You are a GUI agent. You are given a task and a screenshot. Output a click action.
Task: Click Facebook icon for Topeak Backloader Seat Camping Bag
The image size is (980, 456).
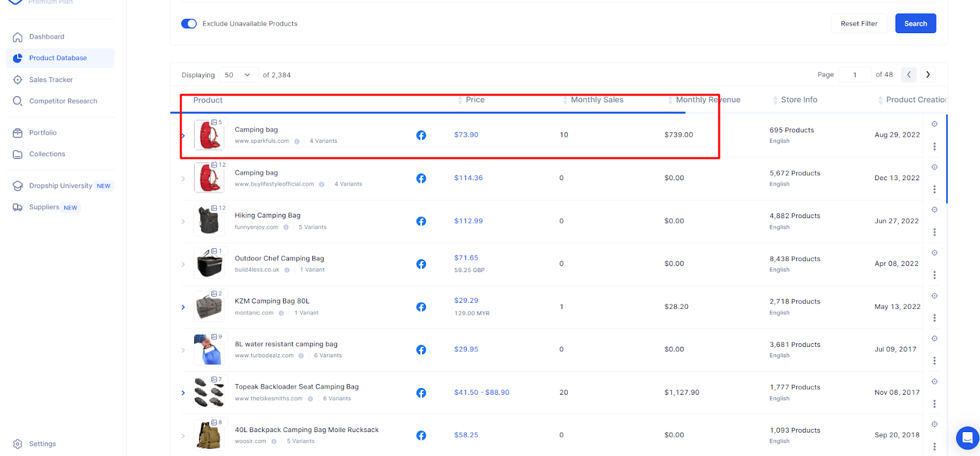(421, 393)
